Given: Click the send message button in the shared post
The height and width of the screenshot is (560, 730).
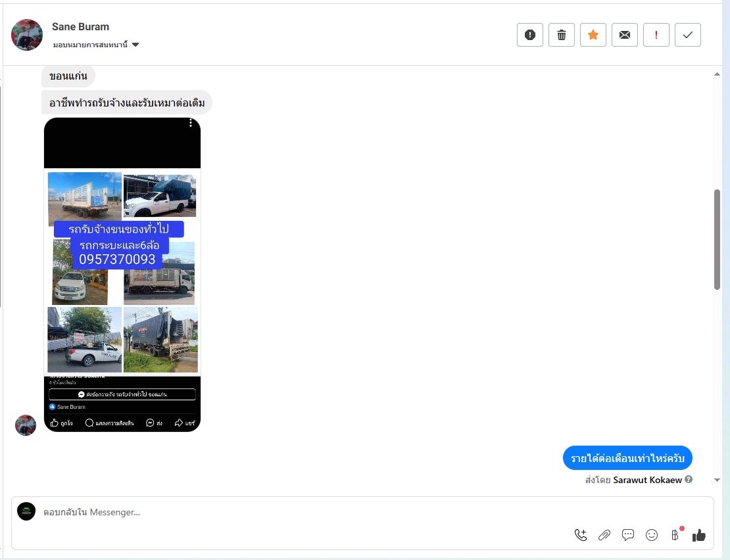Looking at the screenshot, I should (122, 394).
